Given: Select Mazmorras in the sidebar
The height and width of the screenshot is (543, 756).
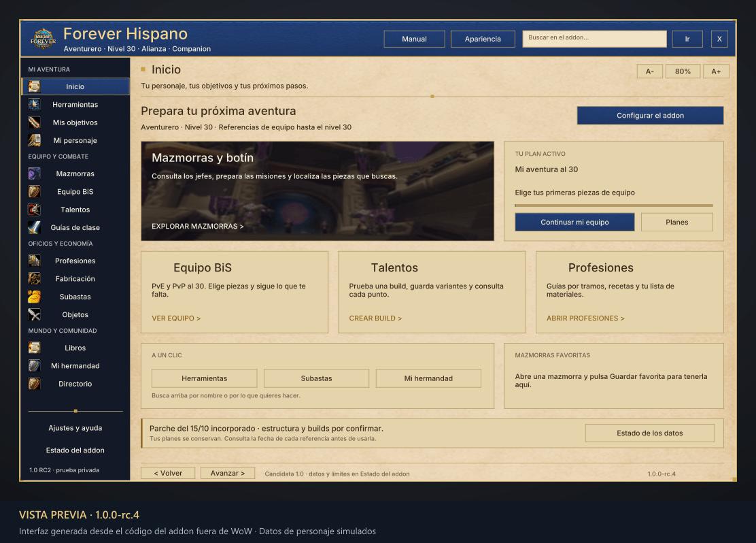Looking at the screenshot, I should (75, 174).
